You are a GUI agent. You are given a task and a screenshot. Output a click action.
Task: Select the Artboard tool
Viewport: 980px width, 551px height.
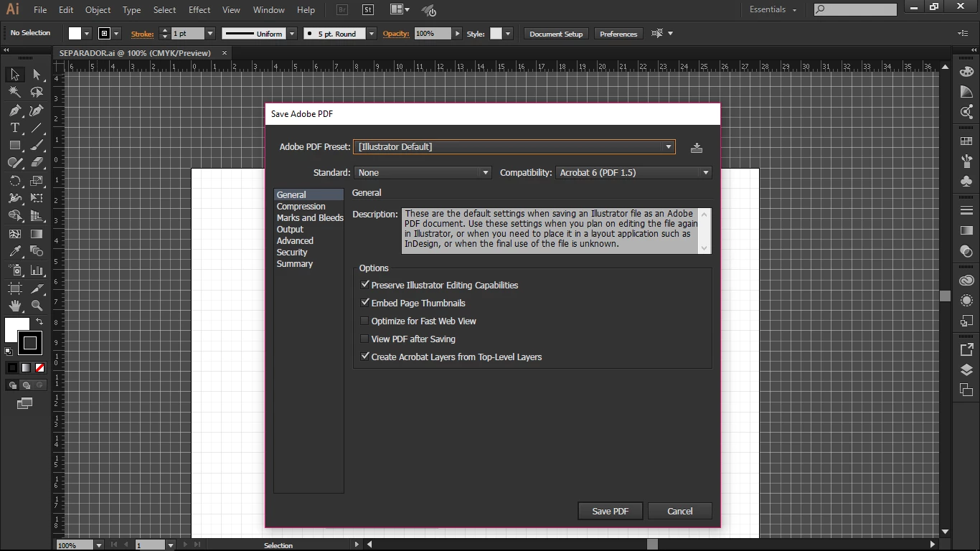point(14,288)
